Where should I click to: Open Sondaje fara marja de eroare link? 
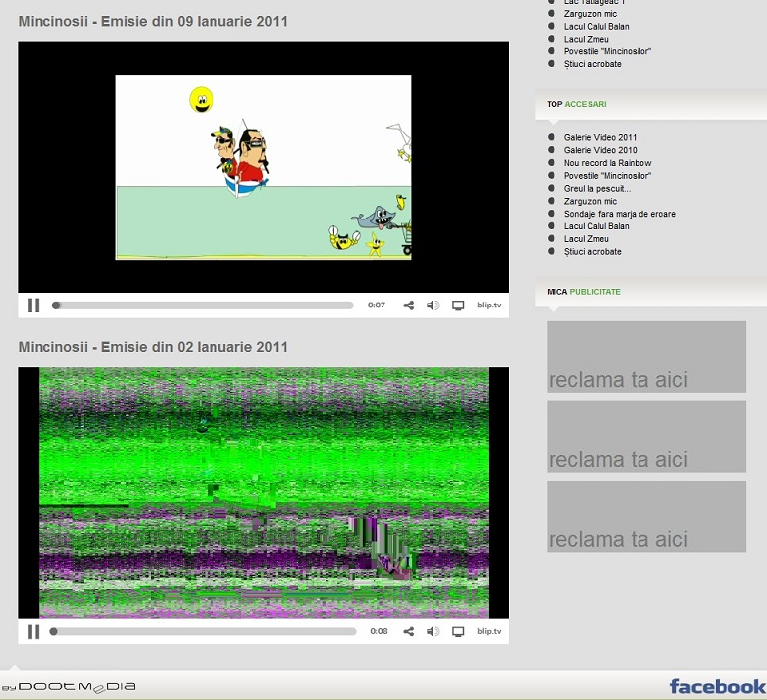[x=620, y=214]
